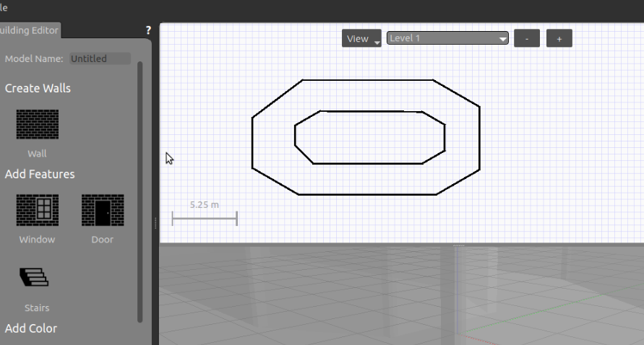Click the Wall label under bricks
Viewport: 644px width, 345px height.
pyautogui.click(x=37, y=154)
